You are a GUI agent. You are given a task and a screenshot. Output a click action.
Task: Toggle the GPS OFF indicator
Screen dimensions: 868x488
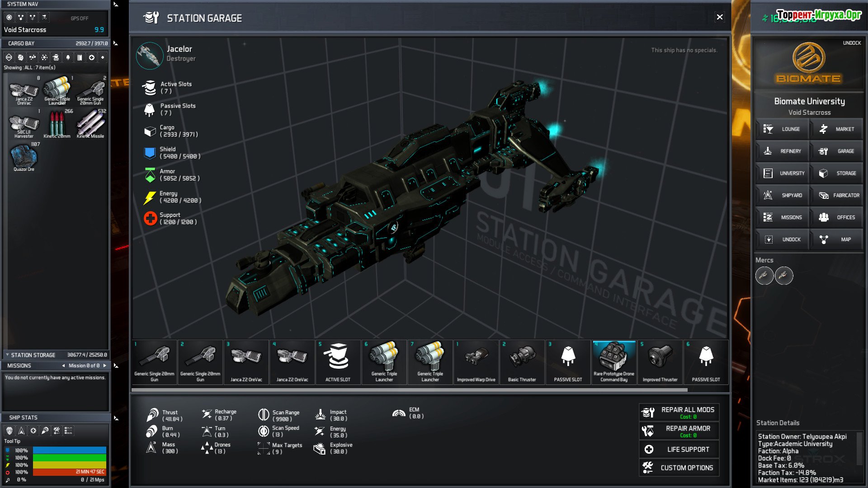pos(80,19)
